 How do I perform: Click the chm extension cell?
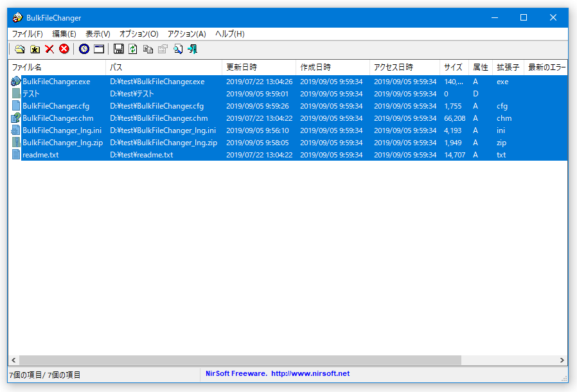click(x=504, y=118)
